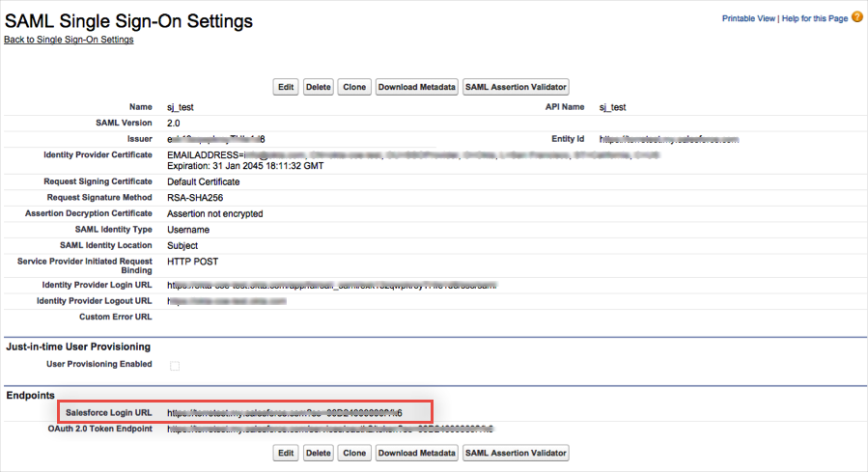Click the bottom Download Metadata button
The height and width of the screenshot is (472, 868).
click(x=416, y=453)
